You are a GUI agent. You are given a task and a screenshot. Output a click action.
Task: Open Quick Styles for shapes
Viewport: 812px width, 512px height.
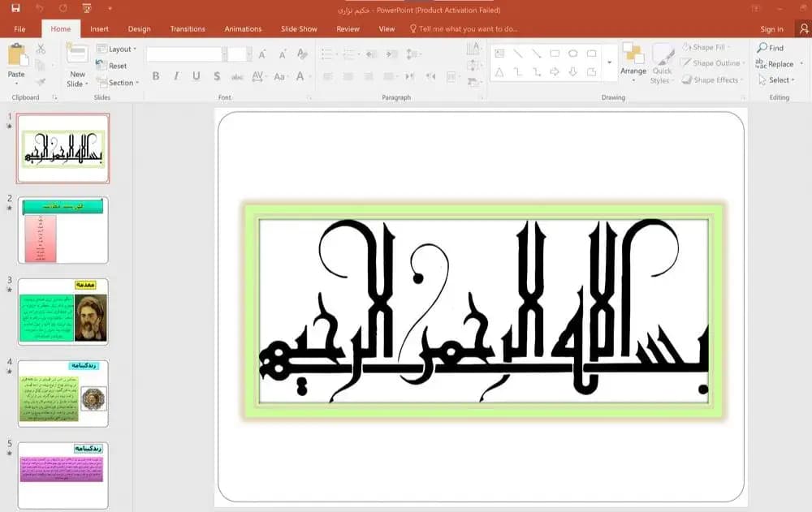[662, 64]
